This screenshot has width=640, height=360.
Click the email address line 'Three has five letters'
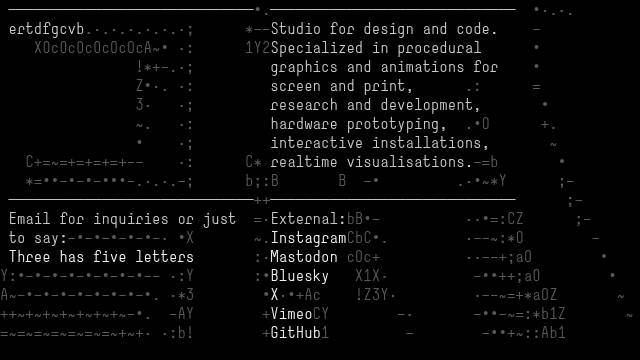click(x=101, y=257)
